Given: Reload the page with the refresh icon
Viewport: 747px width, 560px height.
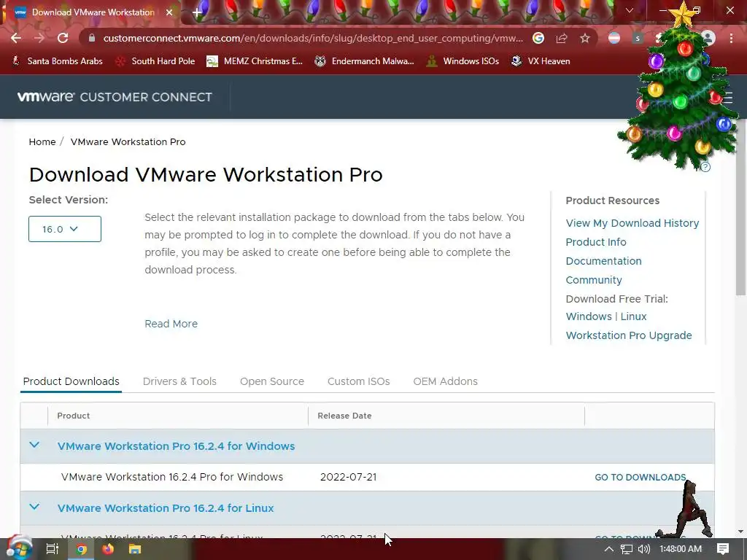Looking at the screenshot, I should [x=63, y=38].
